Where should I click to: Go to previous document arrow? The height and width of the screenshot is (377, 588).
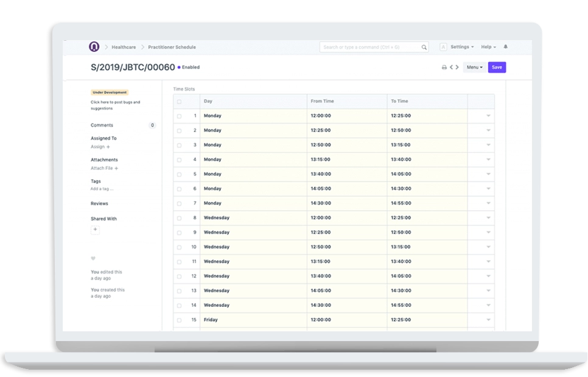point(451,68)
